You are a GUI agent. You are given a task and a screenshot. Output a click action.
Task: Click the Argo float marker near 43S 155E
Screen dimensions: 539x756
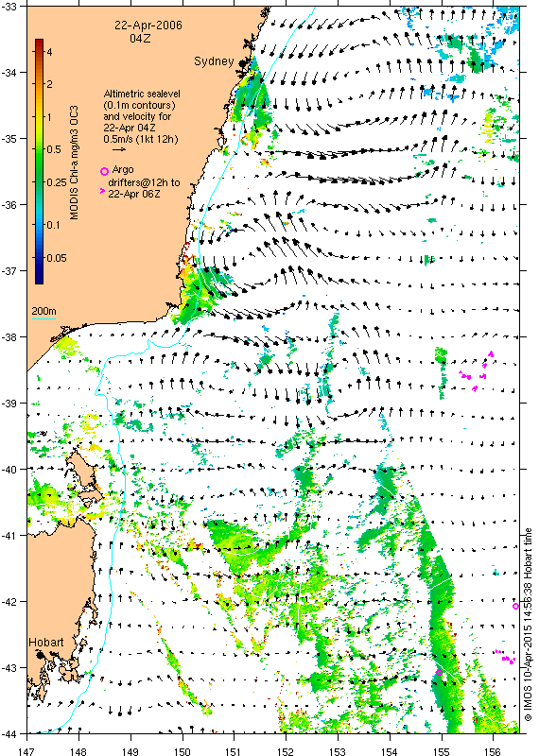click(439, 672)
